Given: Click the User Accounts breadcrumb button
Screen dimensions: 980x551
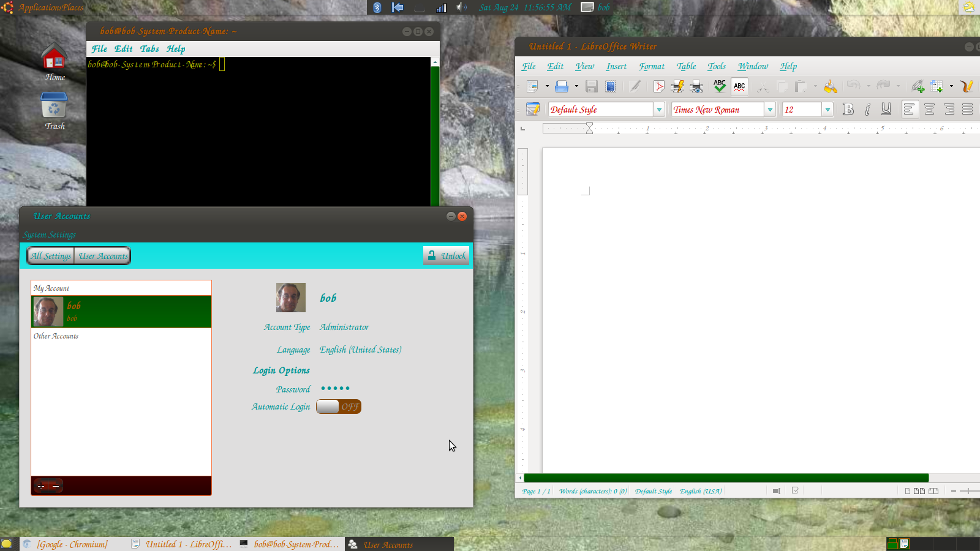Looking at the screenshot, I should 103,256.
